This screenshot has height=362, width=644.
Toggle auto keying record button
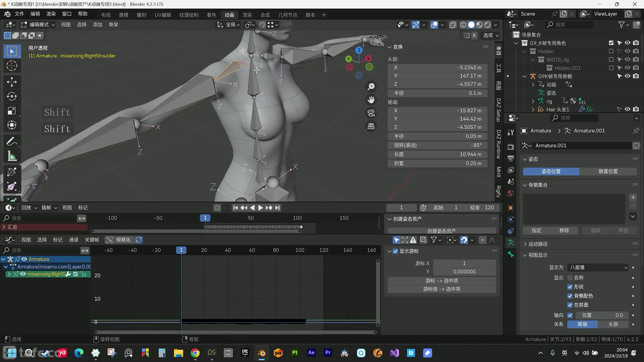217,208
